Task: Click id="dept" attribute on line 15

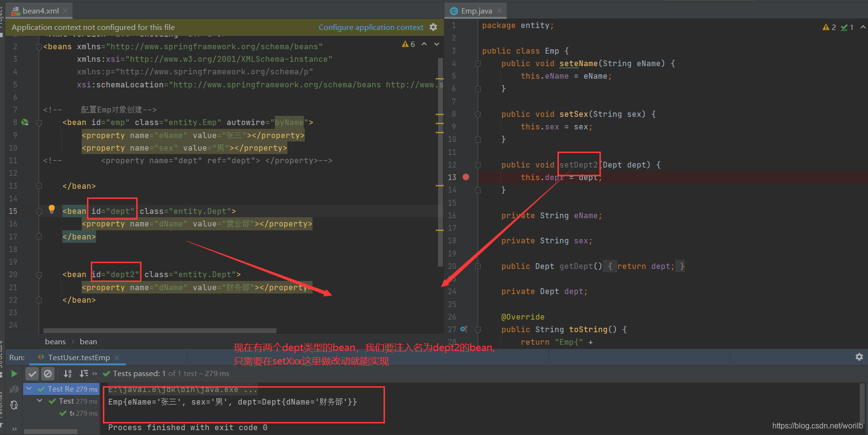Action: coord(113,211)
